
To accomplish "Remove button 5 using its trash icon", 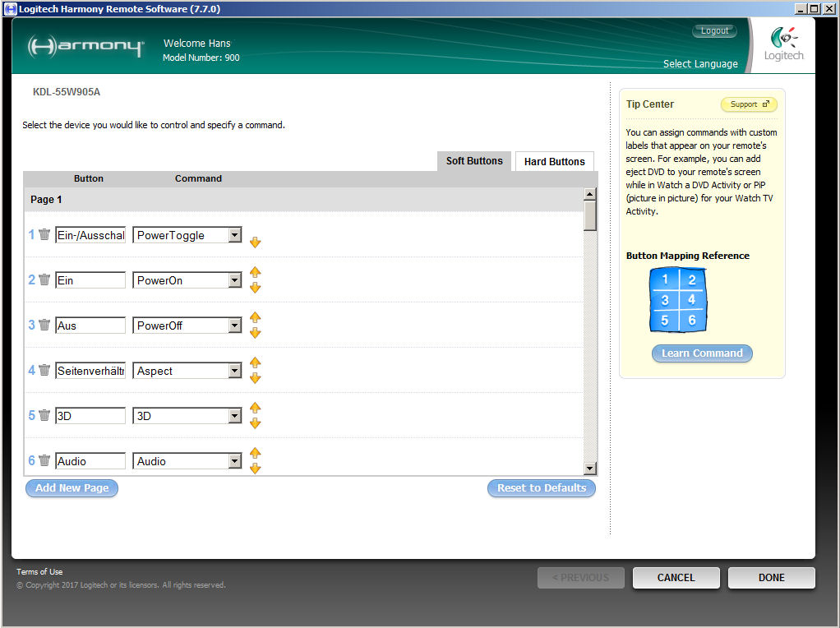I will click(x=44, y=416).
